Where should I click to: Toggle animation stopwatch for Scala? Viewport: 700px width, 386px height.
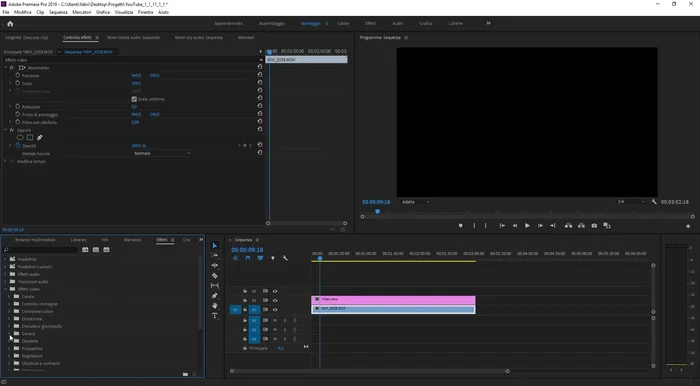(x=18, y=83)
